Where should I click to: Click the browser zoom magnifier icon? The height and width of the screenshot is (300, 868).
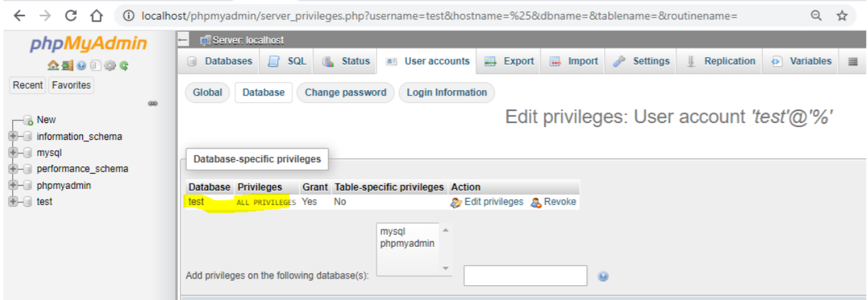pos(816,15)
